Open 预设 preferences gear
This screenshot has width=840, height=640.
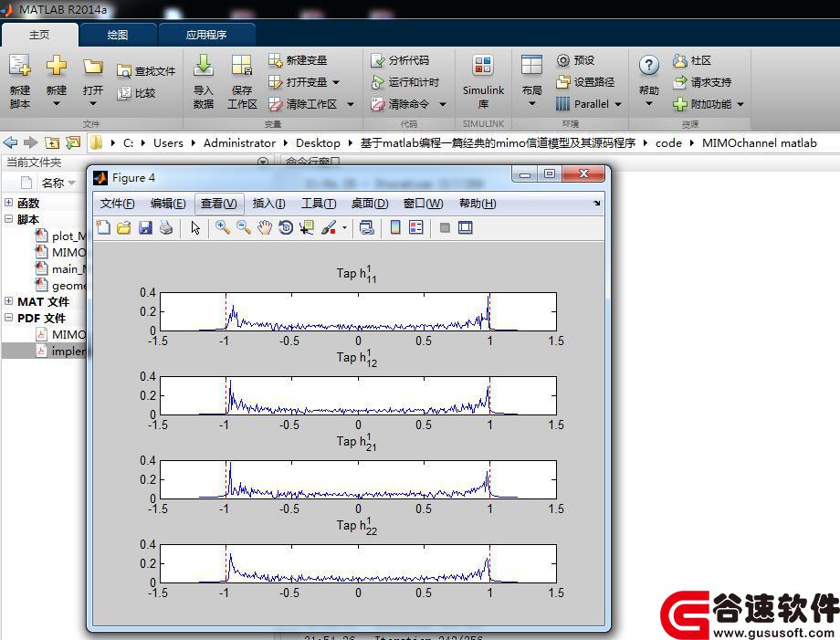click(x=575, y=60)
